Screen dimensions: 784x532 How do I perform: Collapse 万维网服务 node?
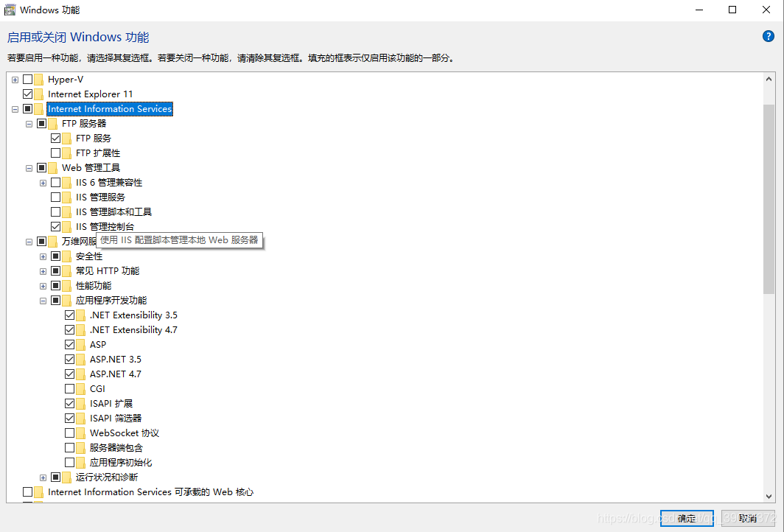click(x=29, y=242)
